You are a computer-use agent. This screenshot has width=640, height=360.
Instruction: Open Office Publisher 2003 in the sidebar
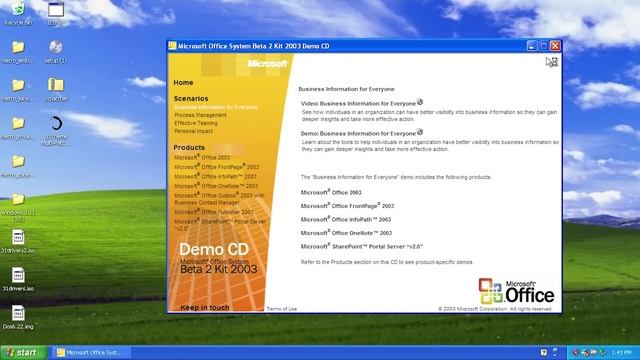tap(214, 212)
